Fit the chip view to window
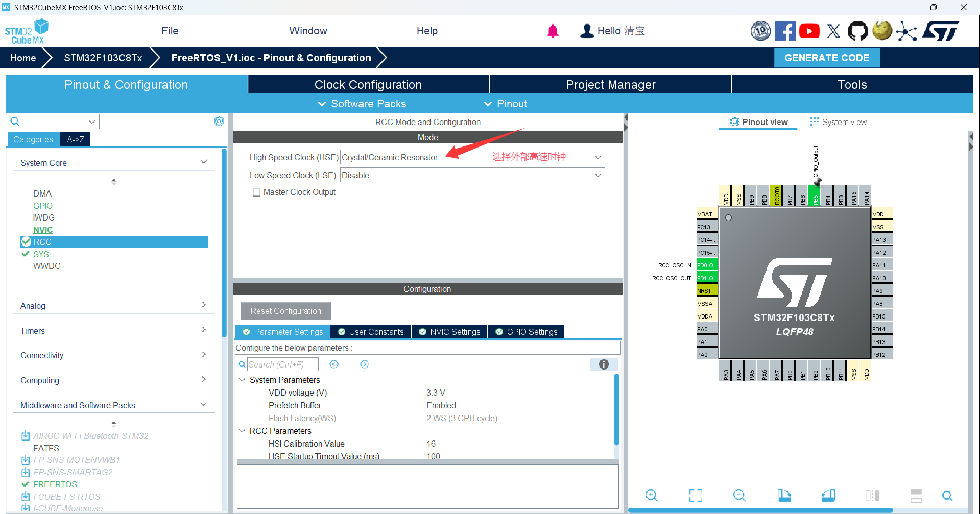 (696, 495)
